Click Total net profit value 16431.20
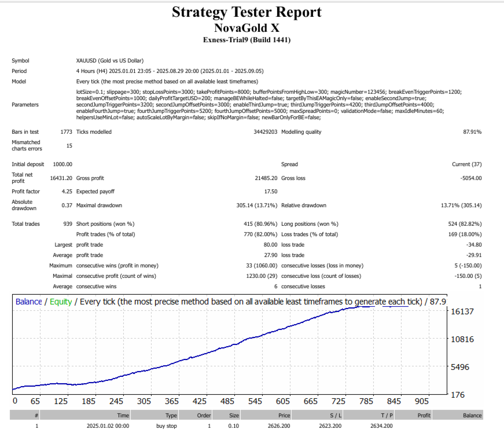This screenshot has width=504, height=433. pos(61,178)
